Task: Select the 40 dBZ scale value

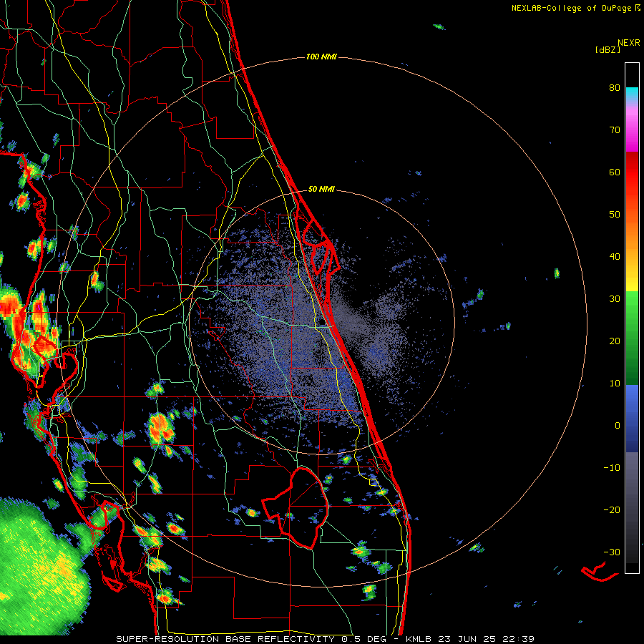Action: tap(615, 257)
